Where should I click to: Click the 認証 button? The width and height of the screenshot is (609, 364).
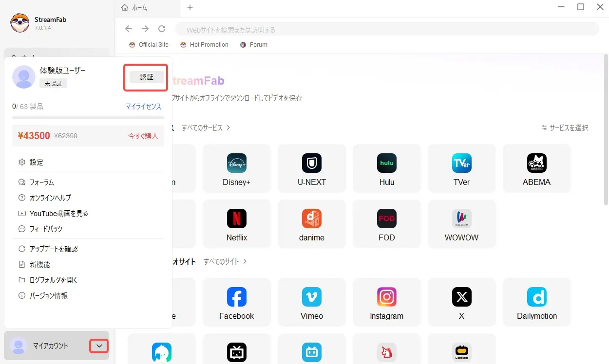(x=147, y=77)
